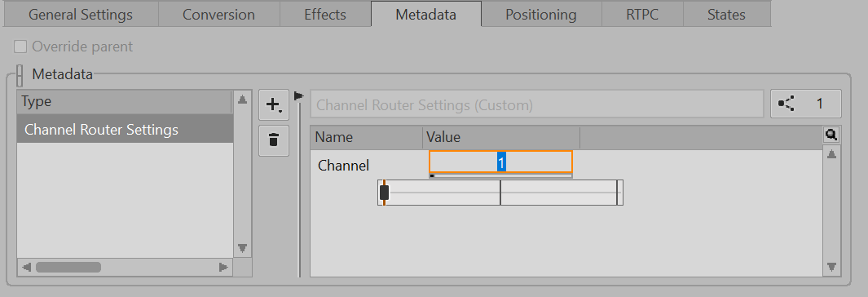Select the States tab

726,15
